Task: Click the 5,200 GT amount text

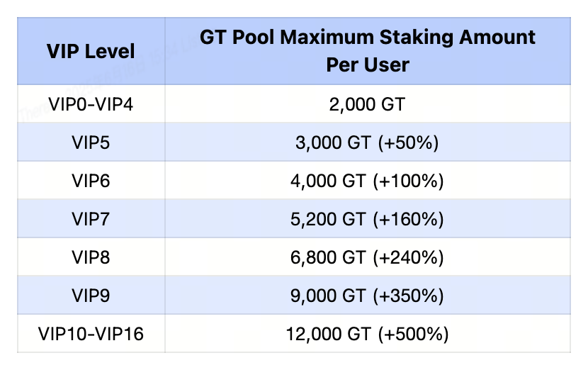Action: click(328, 220)
